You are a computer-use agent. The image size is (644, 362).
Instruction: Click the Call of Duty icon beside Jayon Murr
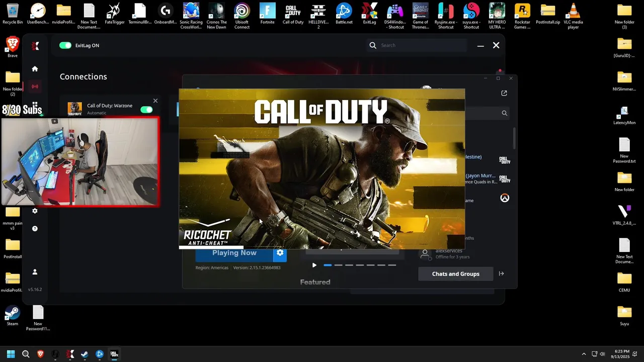click(505, 179)
